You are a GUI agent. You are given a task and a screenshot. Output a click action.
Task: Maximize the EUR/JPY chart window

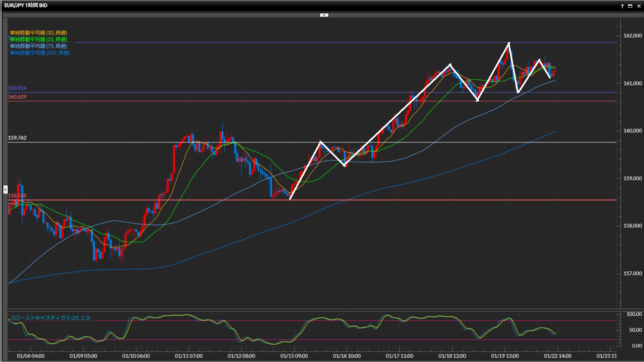(630, 6)
